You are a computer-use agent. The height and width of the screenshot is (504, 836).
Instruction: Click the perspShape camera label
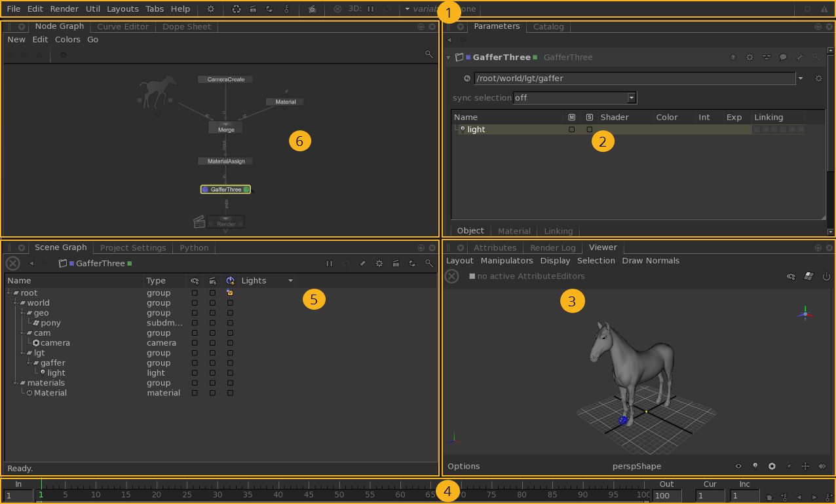click(x=636, y=467)
